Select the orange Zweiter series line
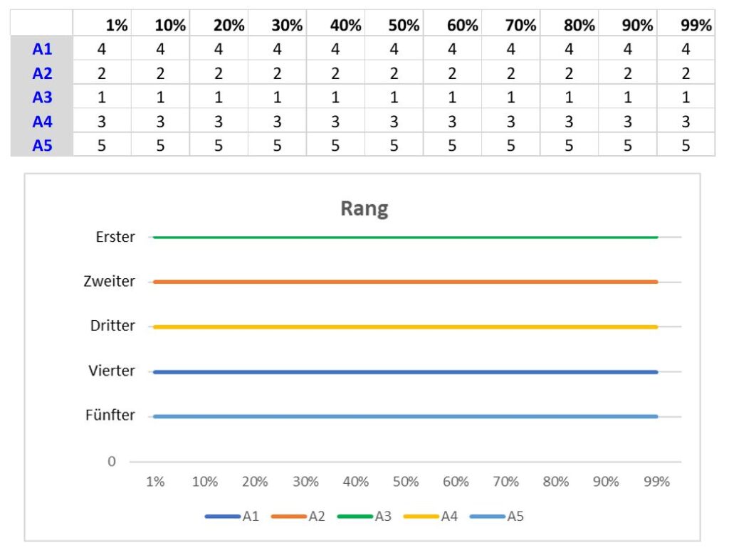The image size is (729, 560). [x=405, y=282]
